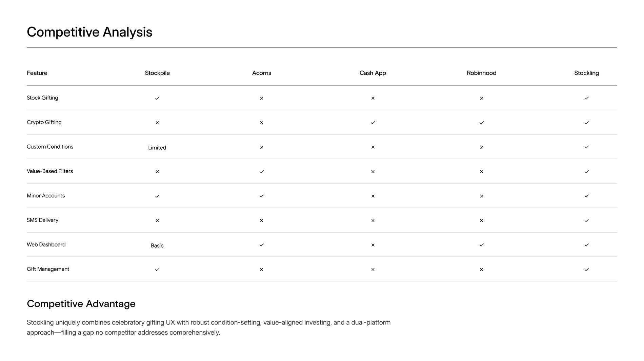
Task: Click the Value-Based Filters row label
Action: pyautogui.click(x=50, y=171)
